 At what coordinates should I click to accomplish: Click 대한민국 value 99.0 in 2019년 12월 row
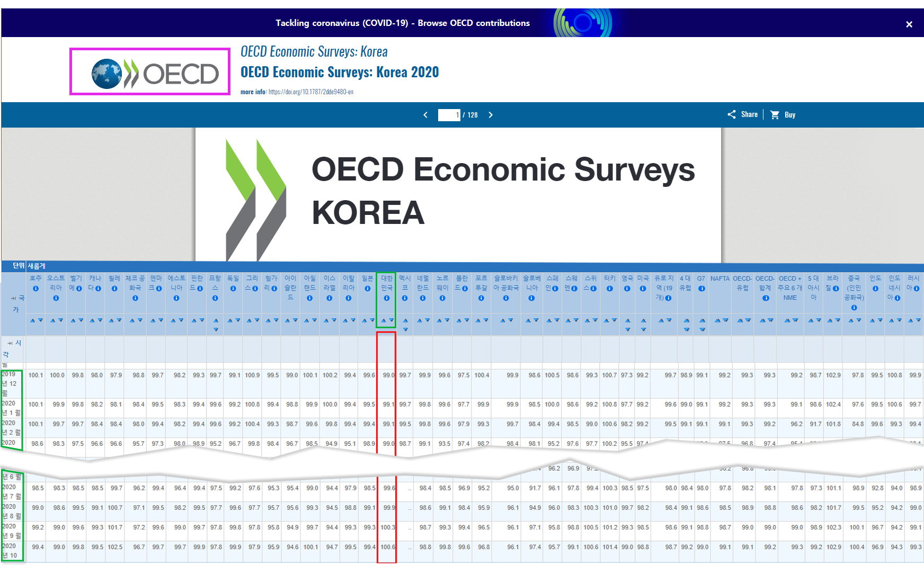pos(388,375)
